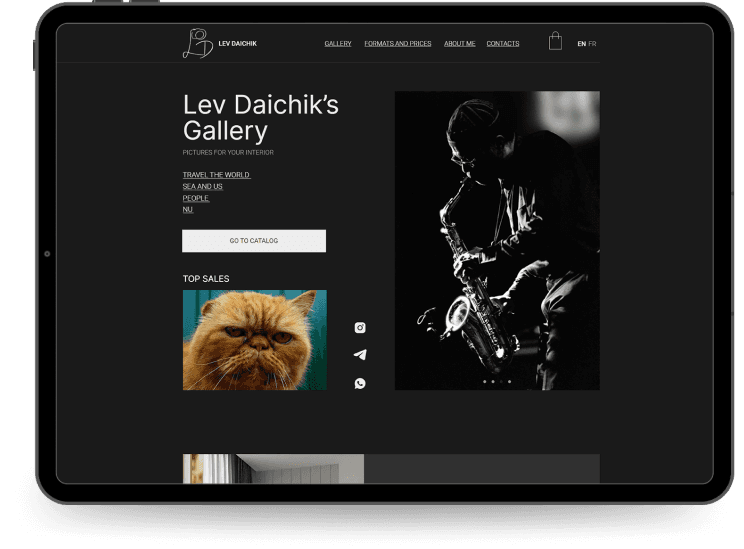Open the orange cat top sales photo
The width and height of the screenshot is (744, 549).
pos(255,340)
